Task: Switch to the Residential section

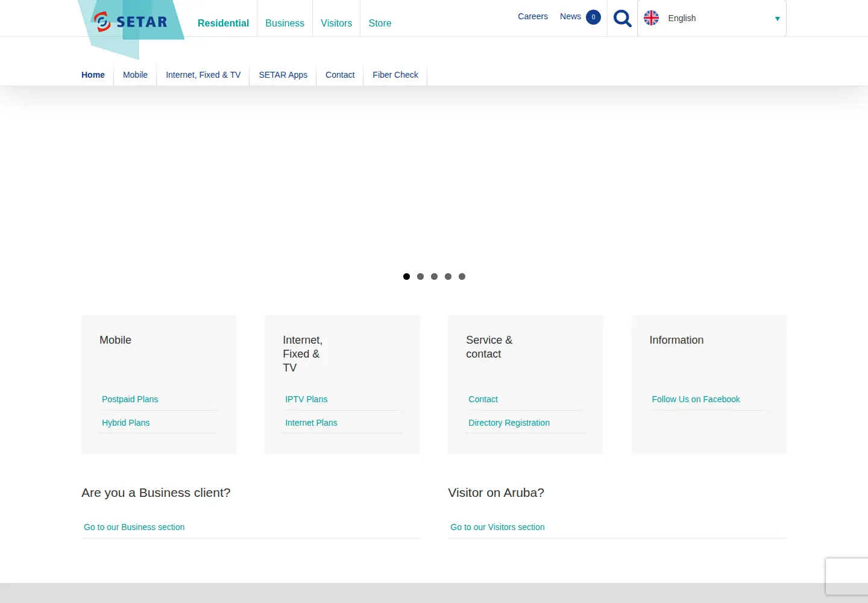Action: (223, 23)
